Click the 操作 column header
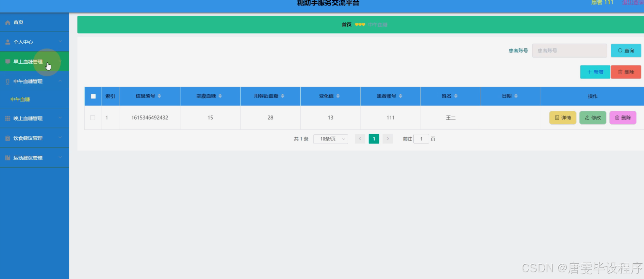 point(593,96)
